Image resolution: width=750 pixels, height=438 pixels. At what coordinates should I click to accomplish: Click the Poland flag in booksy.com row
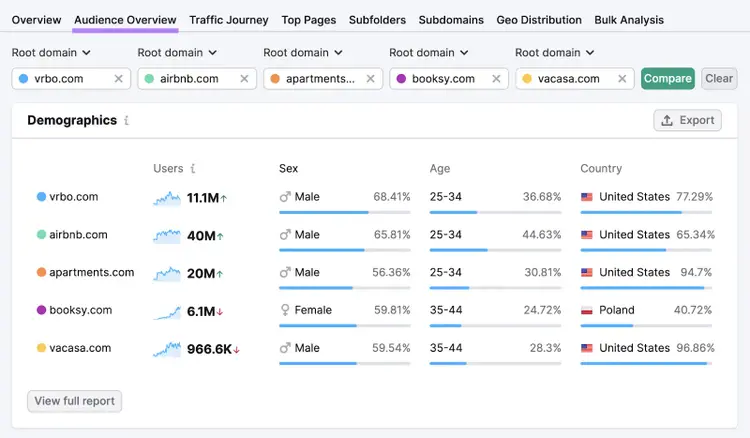point(587,310)
